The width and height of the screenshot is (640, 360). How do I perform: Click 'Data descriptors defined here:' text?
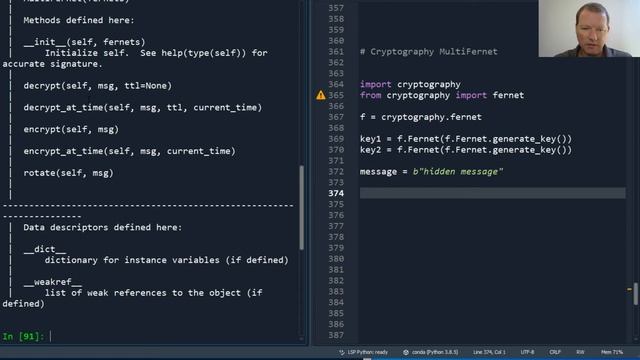pos(102,227)
